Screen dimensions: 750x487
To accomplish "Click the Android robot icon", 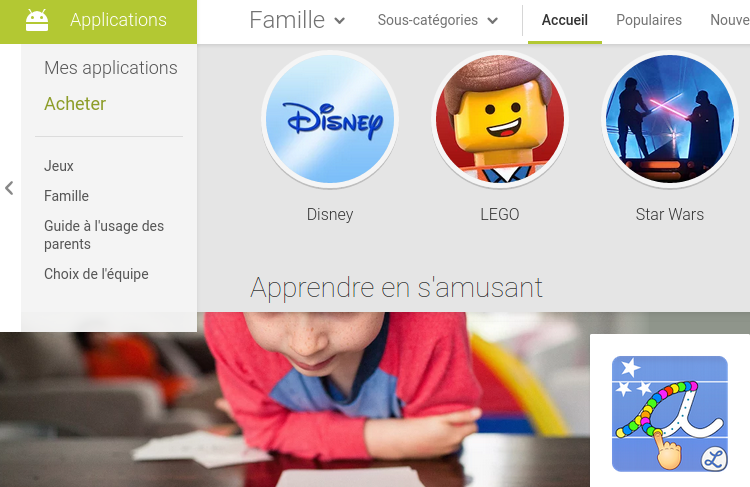I will [x=37, y=20].
